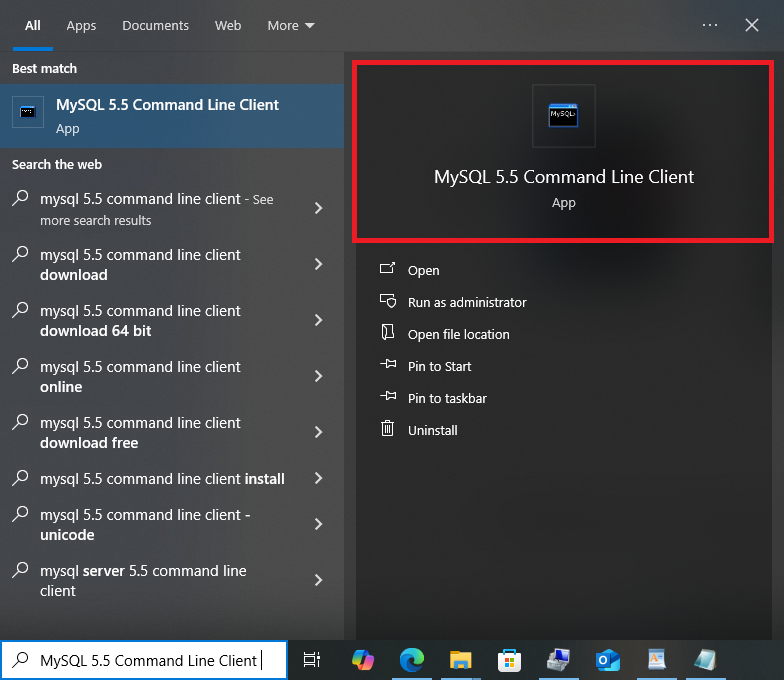Switch to the All tab
This screenshot has width=784, height=680.
pyautogui.click(x=33, y=26)
